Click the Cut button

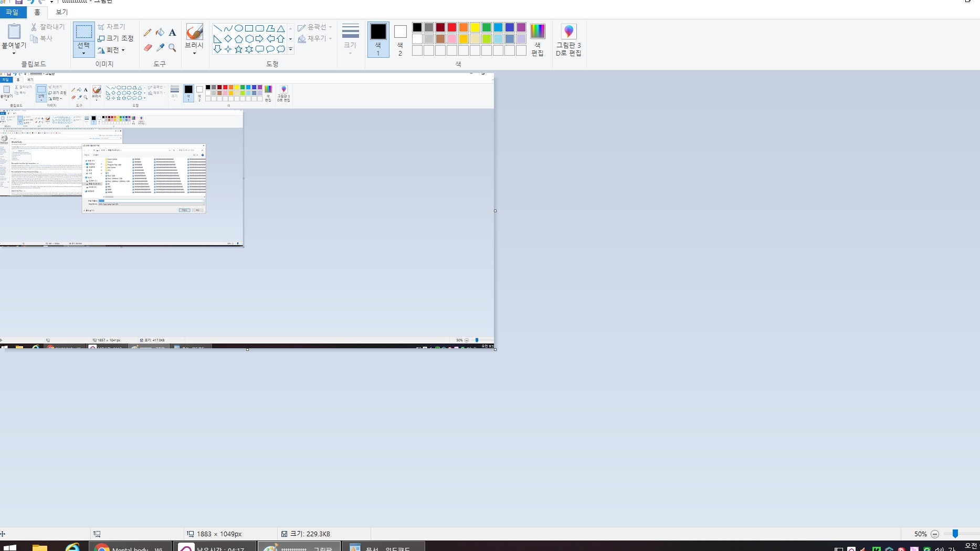point(48,27)
